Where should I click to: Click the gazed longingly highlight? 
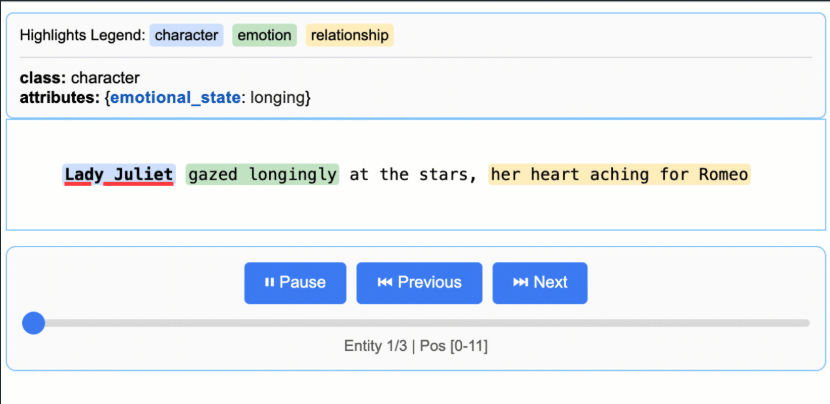[263, 174]
